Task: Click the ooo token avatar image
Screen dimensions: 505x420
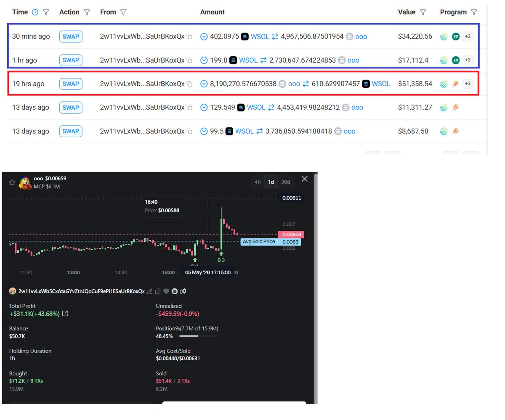Action: (25, 182)
